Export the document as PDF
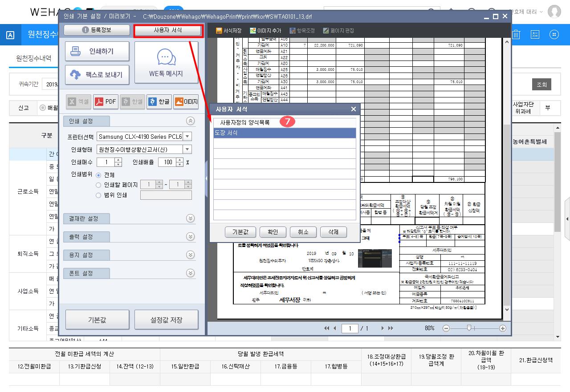The height and width of the screenshot is (392, 570). point(105,102)
